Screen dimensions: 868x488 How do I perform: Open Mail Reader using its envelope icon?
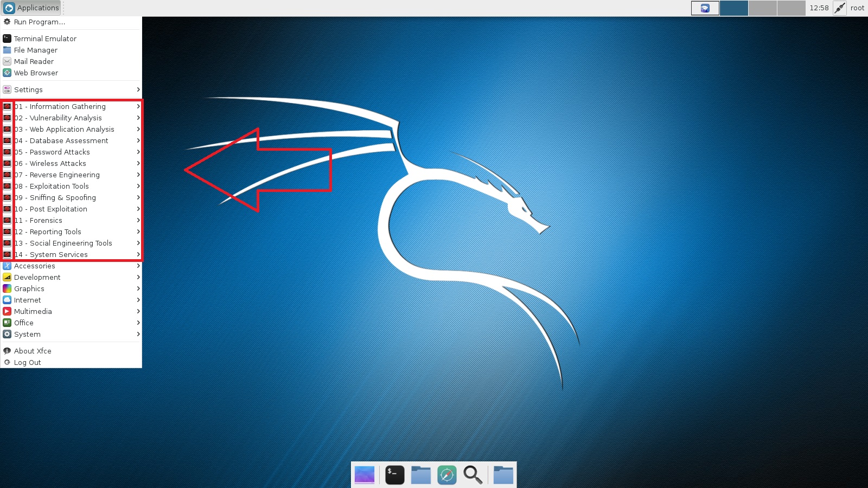7,61
